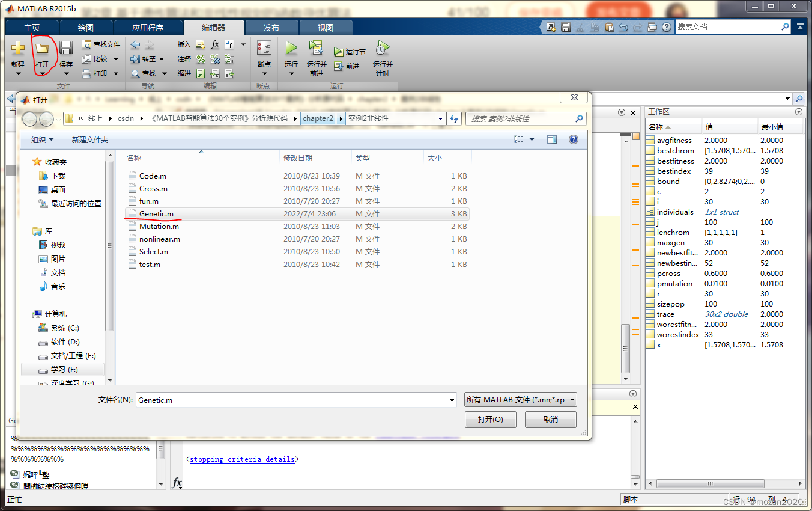Image resolution: width=812 pixels, height=511 pixels.
Task: Click the 取消 button in the dialog
Action: [x=551, y=420]
